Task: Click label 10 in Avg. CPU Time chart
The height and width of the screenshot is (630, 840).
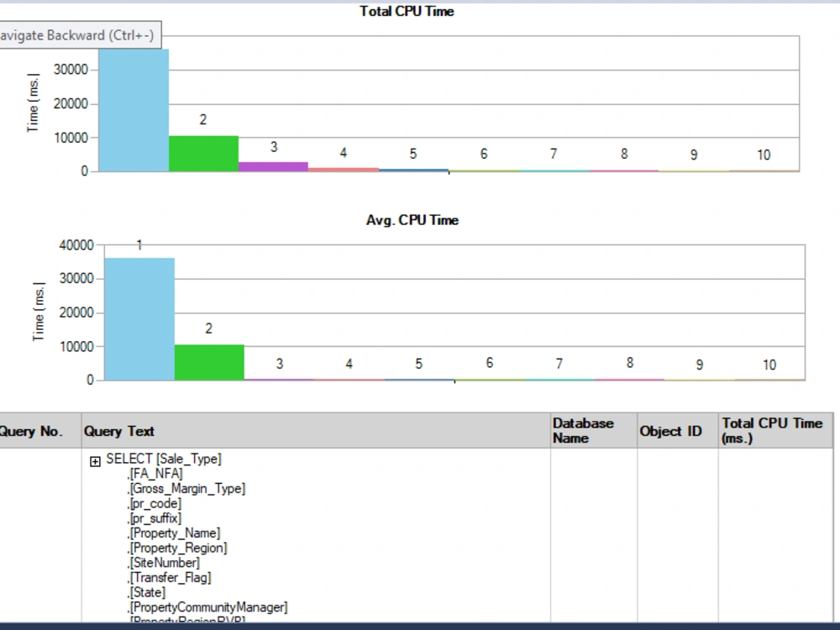Action: tap(769, 365)
